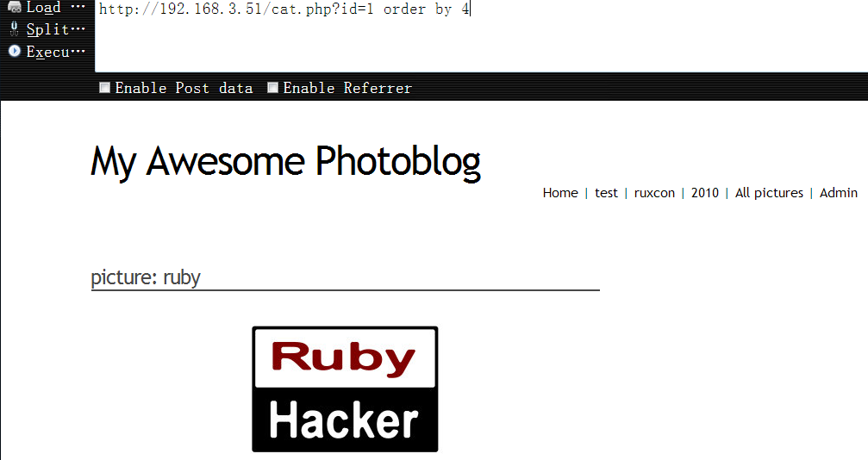Screen dimensions: 868x460
Task: Click the Enable Post data label text
Action: tap(184, 88)
